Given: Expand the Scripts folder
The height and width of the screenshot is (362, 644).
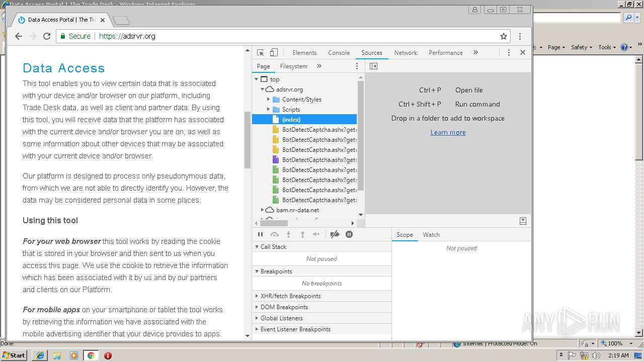Looking at the screenshot, I should [x=269, y=110].
